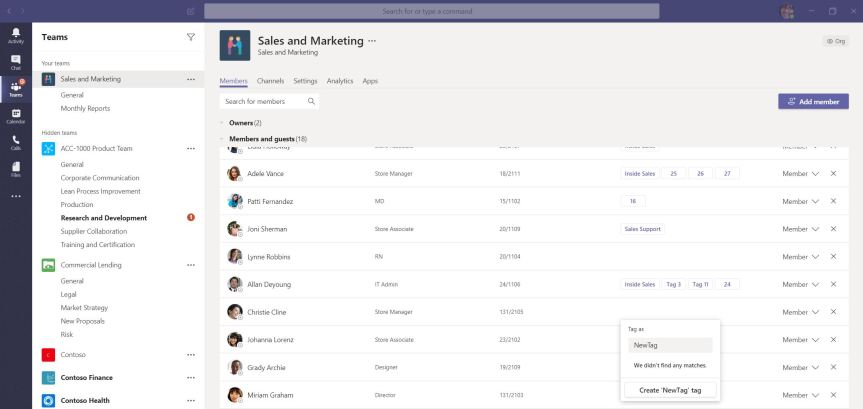The image size is (863, 409).
Task: Remove Adele Vance using the X icon
Action: point(833,173)
